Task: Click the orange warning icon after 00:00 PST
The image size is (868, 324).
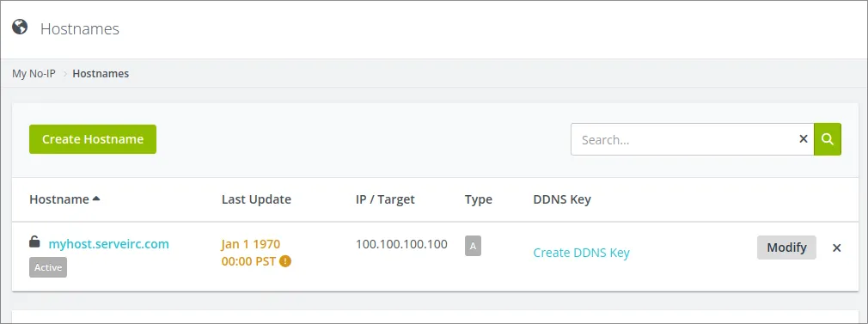Action: pyautogui.click(x=285, y=261)
